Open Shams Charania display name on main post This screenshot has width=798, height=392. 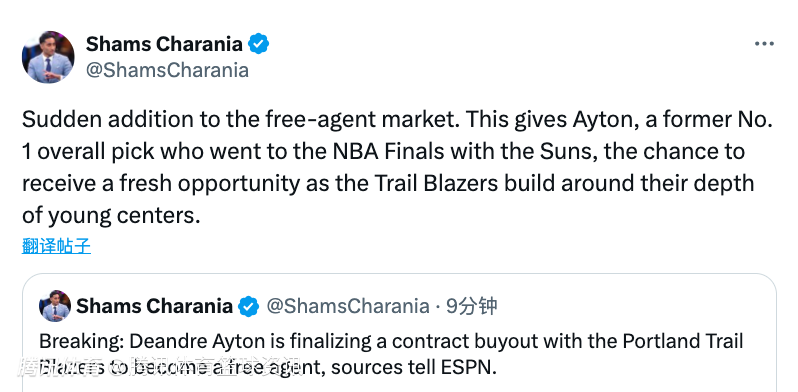tap(164, 44)
